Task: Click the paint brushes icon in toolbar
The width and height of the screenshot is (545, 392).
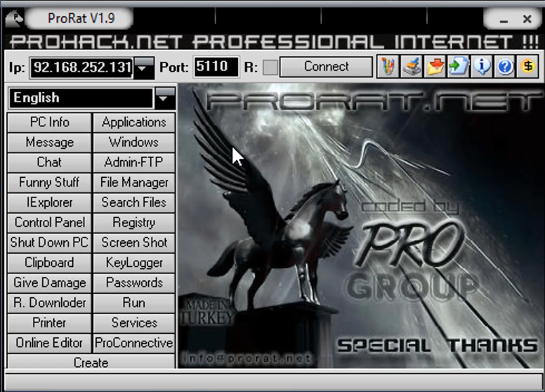Action: (x=388, y=66)
